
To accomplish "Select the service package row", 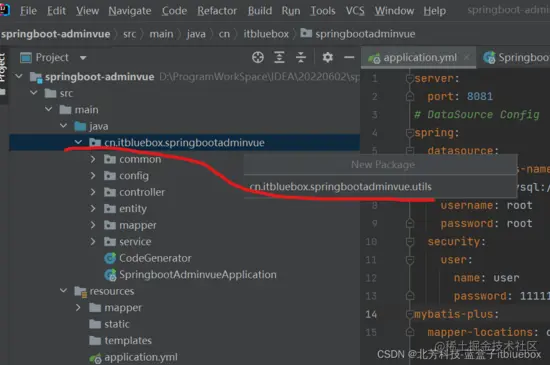I will 185,242.
